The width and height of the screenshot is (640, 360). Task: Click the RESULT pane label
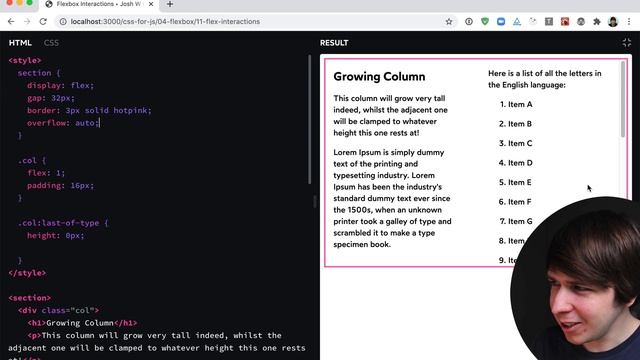[x=334, y=43]
